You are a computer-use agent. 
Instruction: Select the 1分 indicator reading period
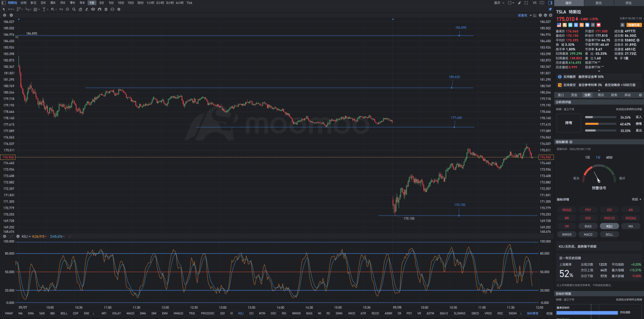[x=598, y=157]
